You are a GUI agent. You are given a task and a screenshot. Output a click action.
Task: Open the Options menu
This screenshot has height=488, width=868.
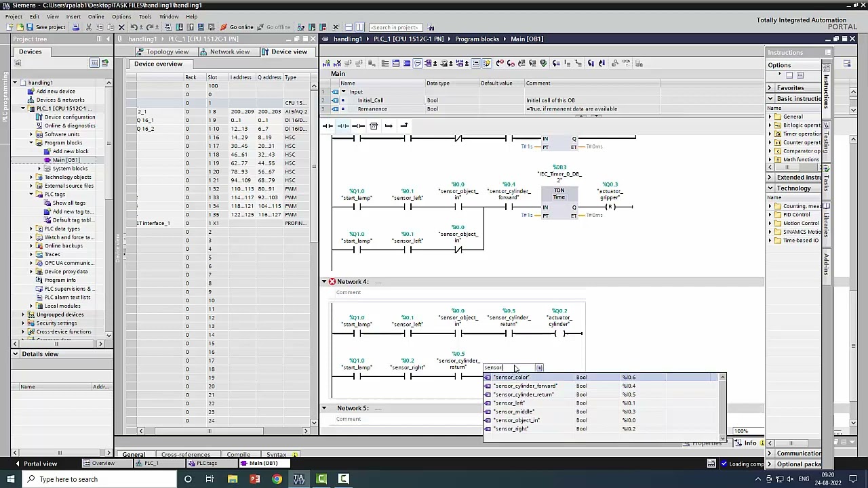121,16
